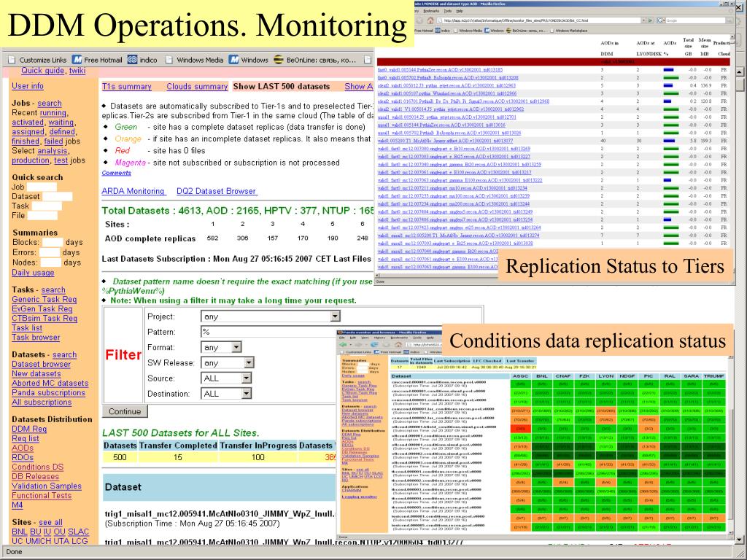Click the Task quick search field in main sidebar
Screen dimensions: 747x560
[x=46, y=206]
